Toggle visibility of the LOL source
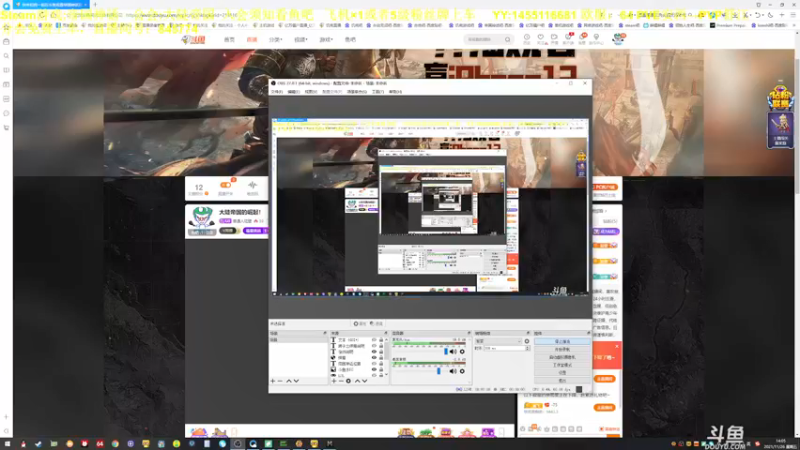 click(374, 376)
